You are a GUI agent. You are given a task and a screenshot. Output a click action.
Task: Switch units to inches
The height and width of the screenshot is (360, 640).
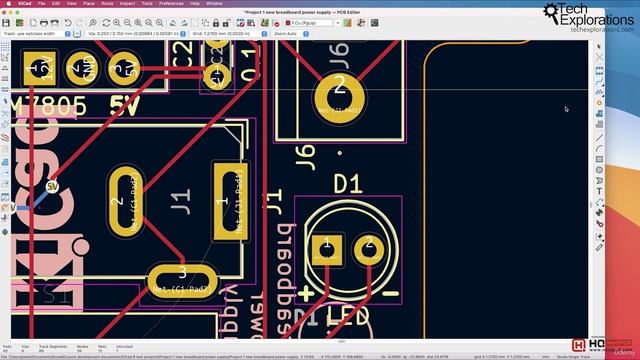5,68
